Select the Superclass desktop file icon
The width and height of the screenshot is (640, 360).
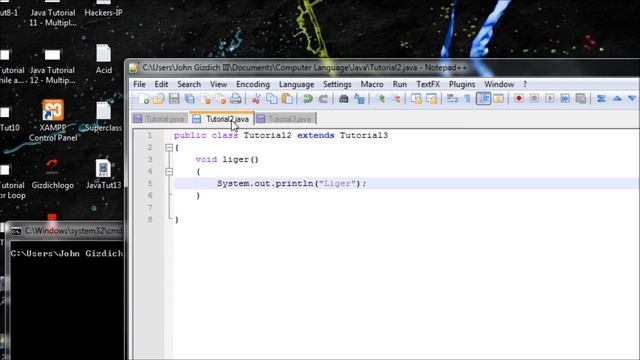[x=103, y=117]
